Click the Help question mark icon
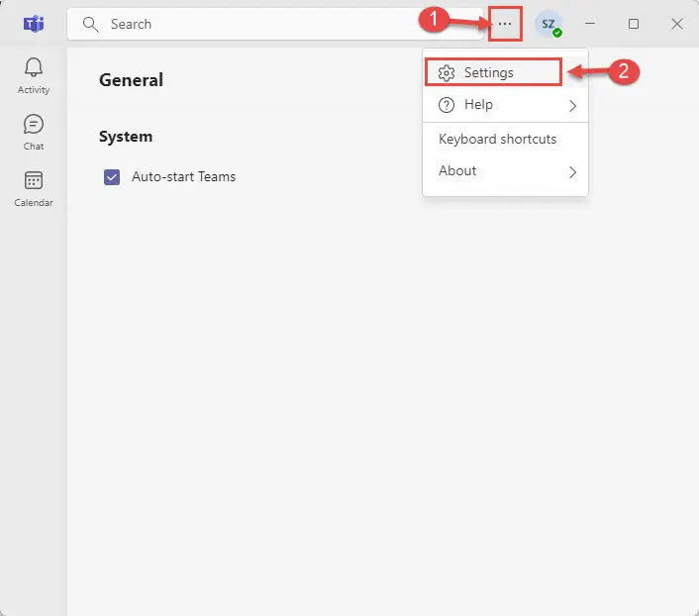The image size is (699, 616). point(447,105)
